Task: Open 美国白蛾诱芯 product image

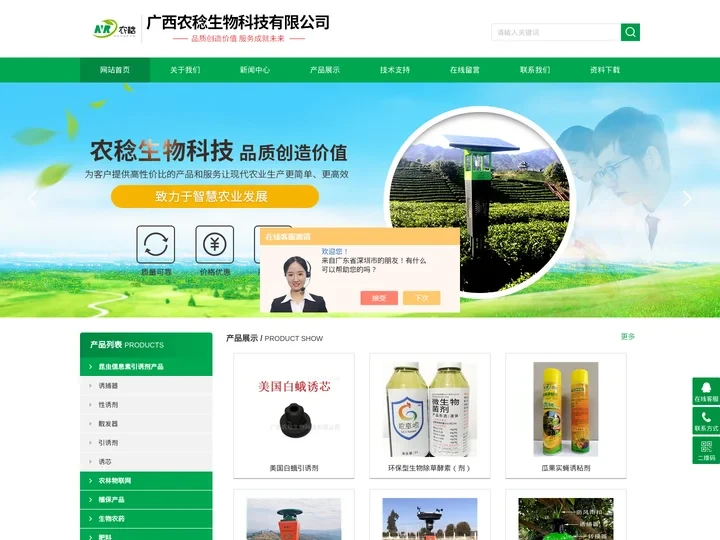Action: [294, 409]
